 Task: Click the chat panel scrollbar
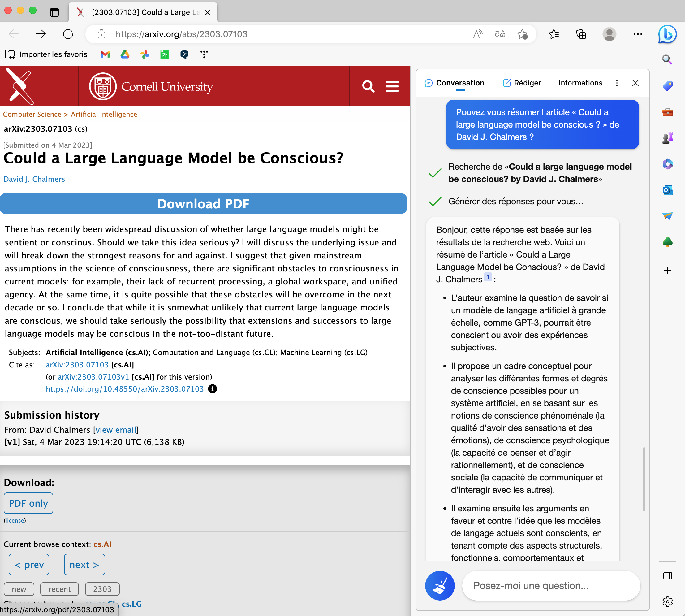pos(644,479)
